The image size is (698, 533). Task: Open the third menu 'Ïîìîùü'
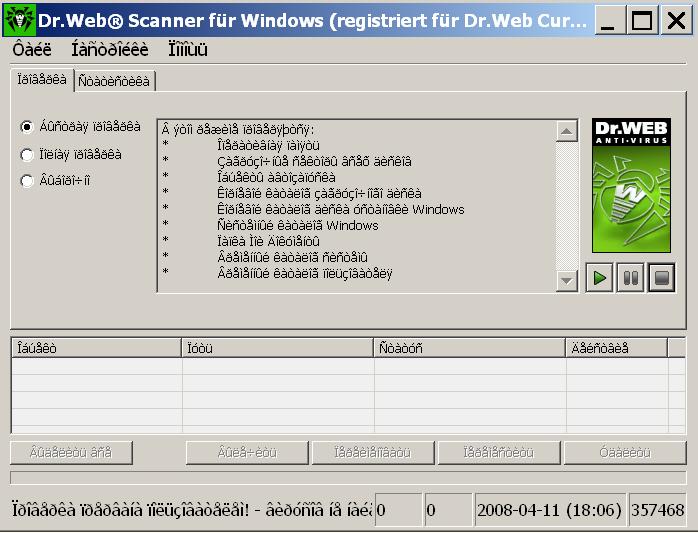(187, 49)
